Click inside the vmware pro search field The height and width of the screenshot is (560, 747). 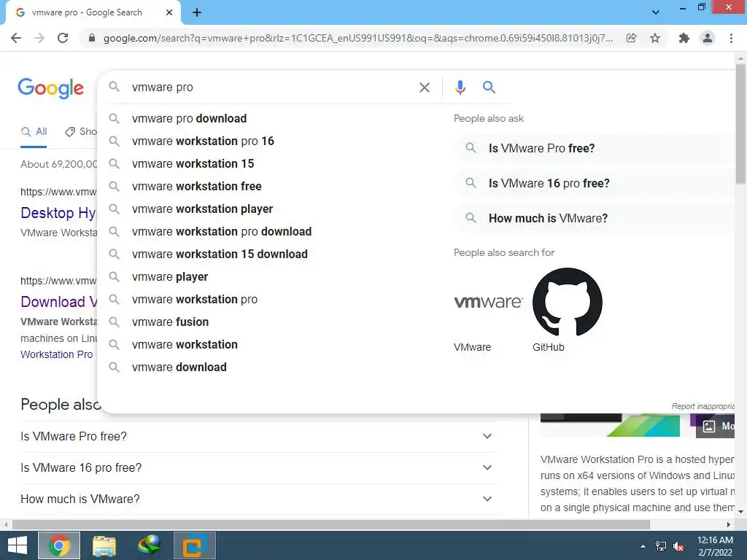(271, 87)
